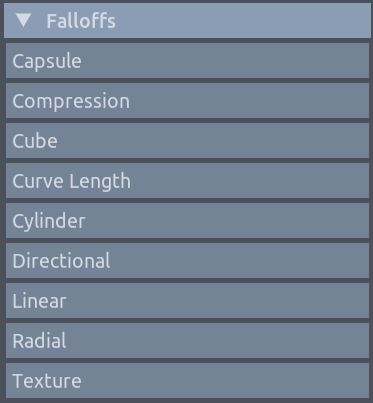Click the Cylinder row in Falloffs
The image size is (373, 403).
pyautogui.click(x=187, y=221)
